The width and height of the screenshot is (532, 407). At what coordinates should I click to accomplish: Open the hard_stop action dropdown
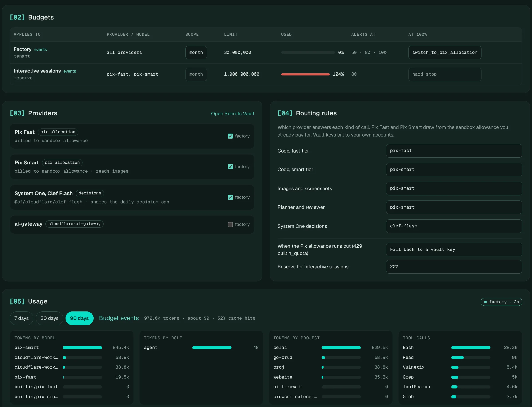pos(444,74)
